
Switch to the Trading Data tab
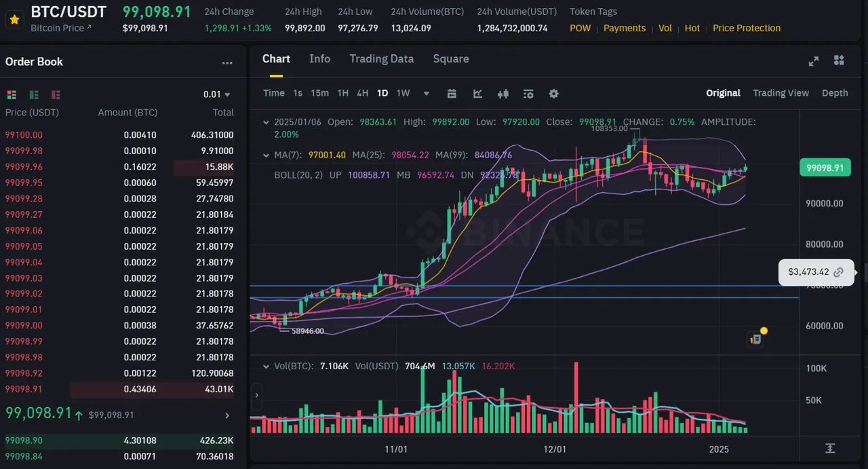[x=382, y=58]
